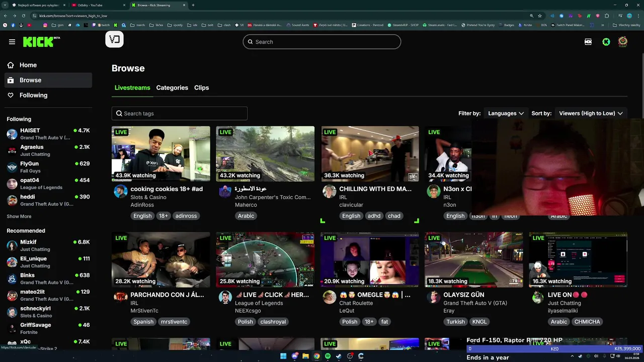Open GriffSavage recommended channel
644x362 pixels.
click(x=48, y=328)
